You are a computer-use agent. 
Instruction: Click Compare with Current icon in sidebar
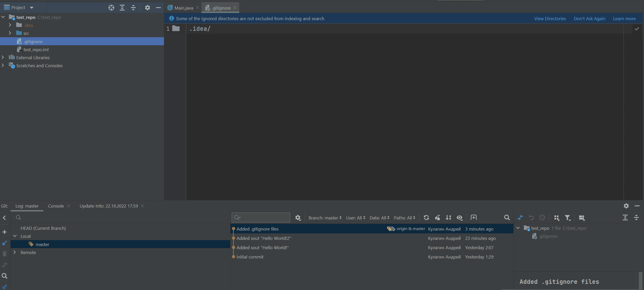coord(4,265)
